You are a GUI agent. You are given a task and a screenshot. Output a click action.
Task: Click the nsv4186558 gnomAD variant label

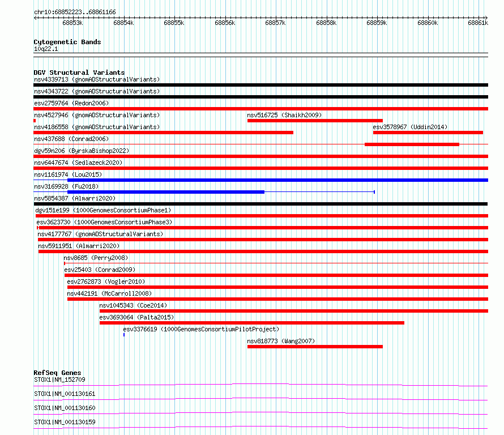(97, 127)
